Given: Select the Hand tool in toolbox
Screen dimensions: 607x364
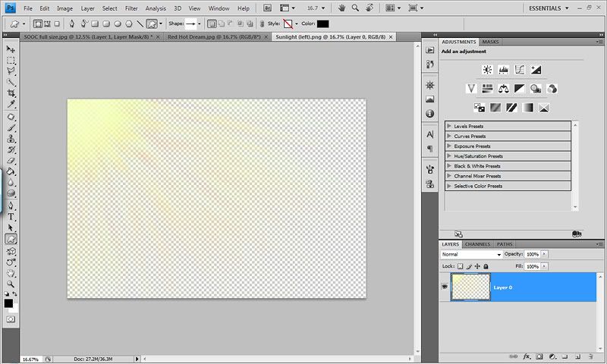Looking at the screenshot, I should coord(11,272).
